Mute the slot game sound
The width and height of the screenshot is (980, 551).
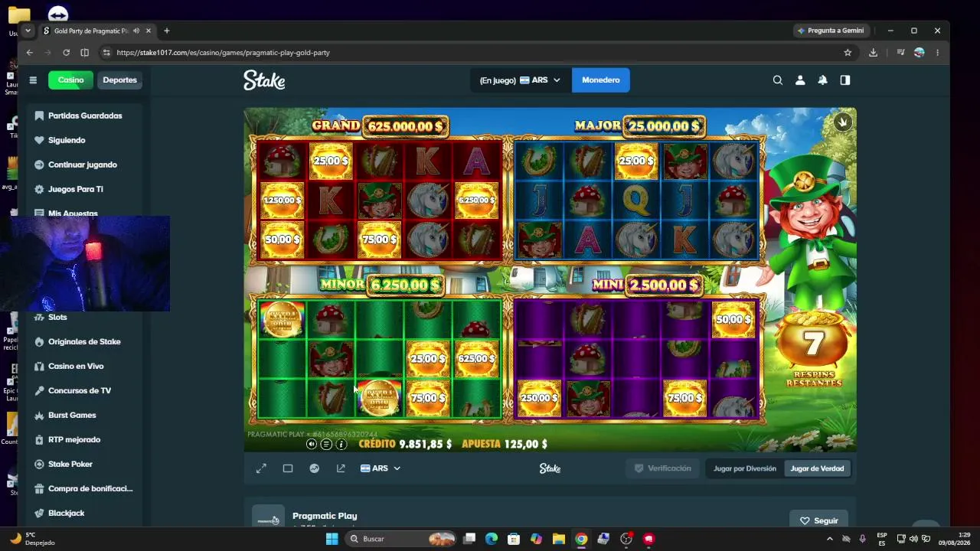point(312,444)
